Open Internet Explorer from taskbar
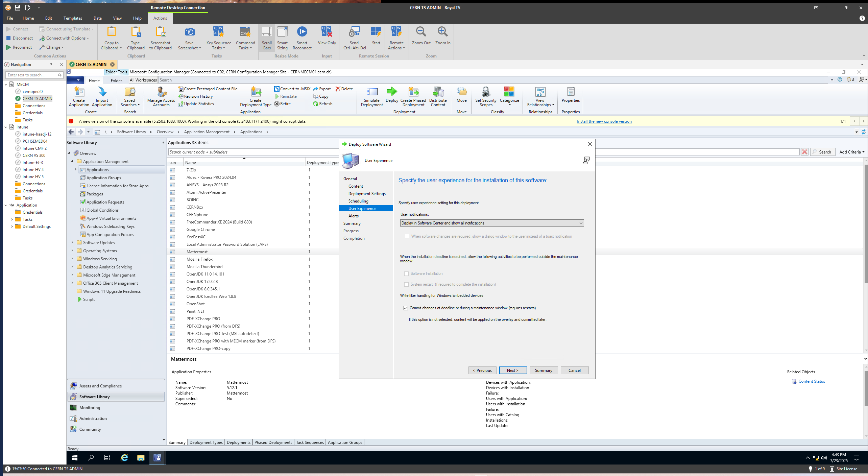 [124, 458]
